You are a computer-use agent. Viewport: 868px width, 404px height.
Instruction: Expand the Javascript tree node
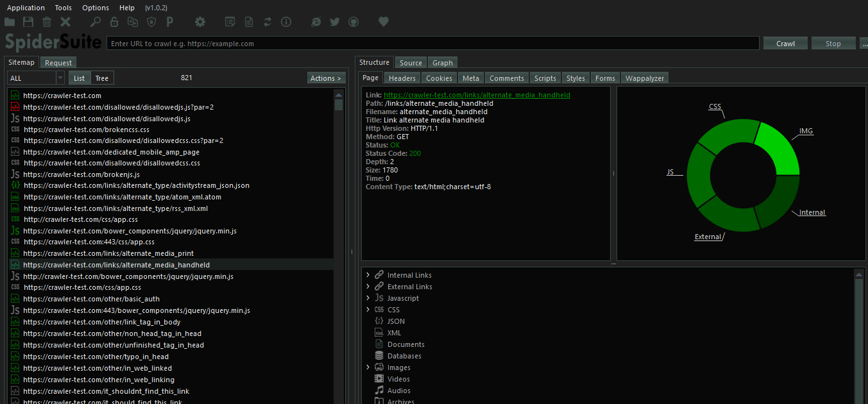tap(368, 298)
